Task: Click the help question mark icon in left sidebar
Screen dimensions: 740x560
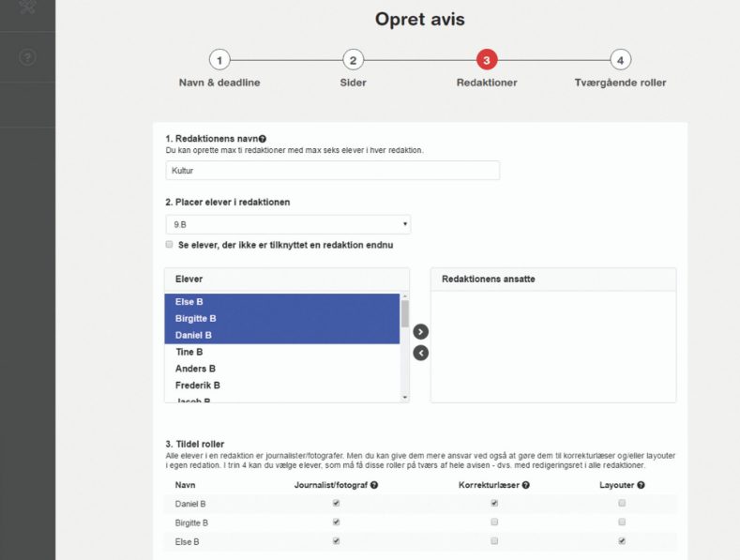Action: pos(27,57)
